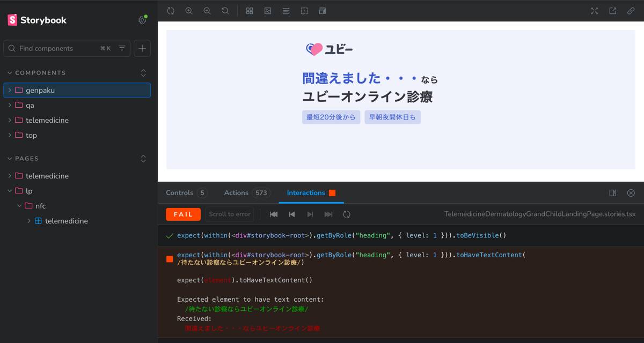Expand the top folder
644x343 pixels.
click(77, 135)
